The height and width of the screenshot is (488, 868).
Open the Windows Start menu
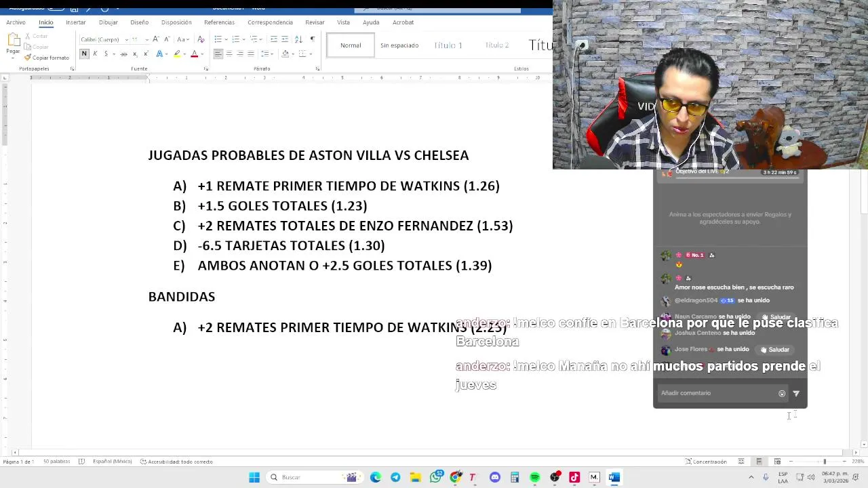(x=254, y=477)
